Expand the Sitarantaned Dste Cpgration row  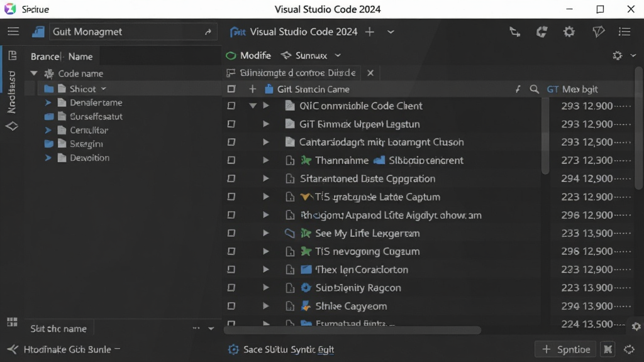(x=266, y=178)
